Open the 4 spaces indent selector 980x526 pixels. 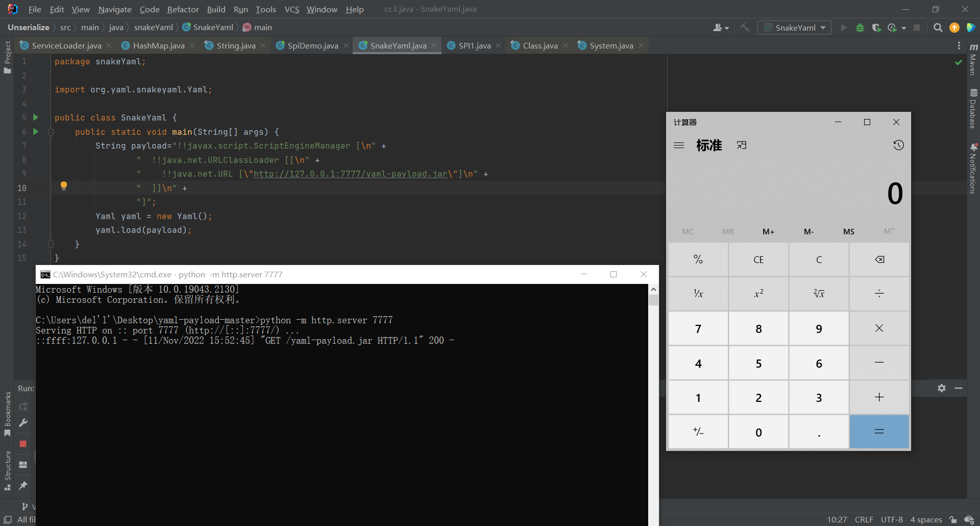tap(926, 519)
